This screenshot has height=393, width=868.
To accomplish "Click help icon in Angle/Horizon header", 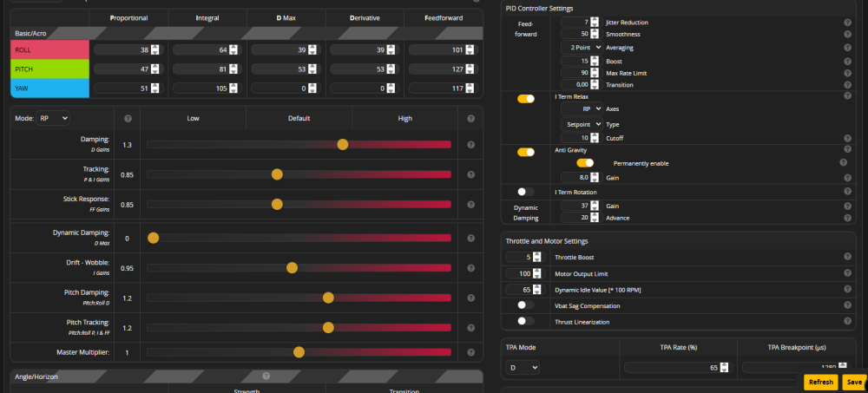I will pyautogui.click(x=266, y=377).
